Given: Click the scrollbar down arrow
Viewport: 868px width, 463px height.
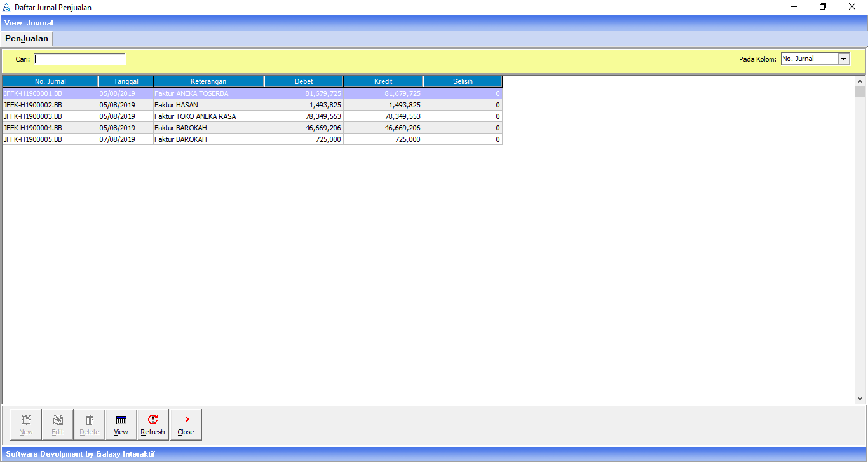Looking at the screenshot, I should [860, 399].
